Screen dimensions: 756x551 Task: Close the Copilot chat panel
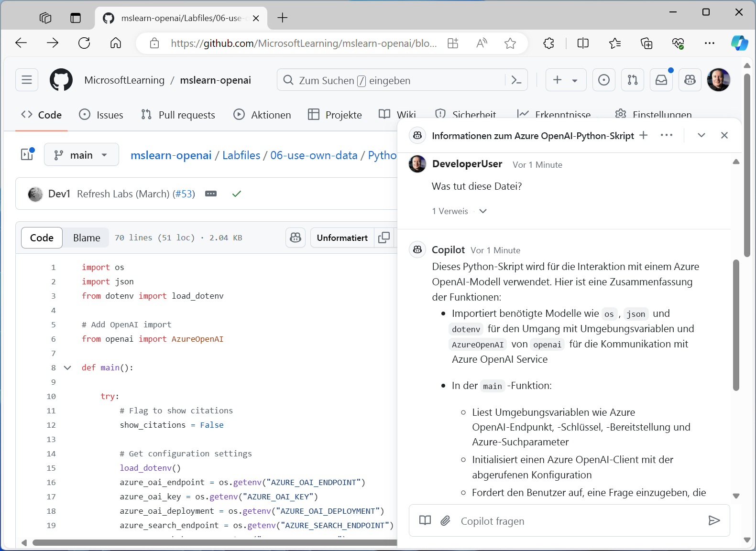tap(724, 135)
